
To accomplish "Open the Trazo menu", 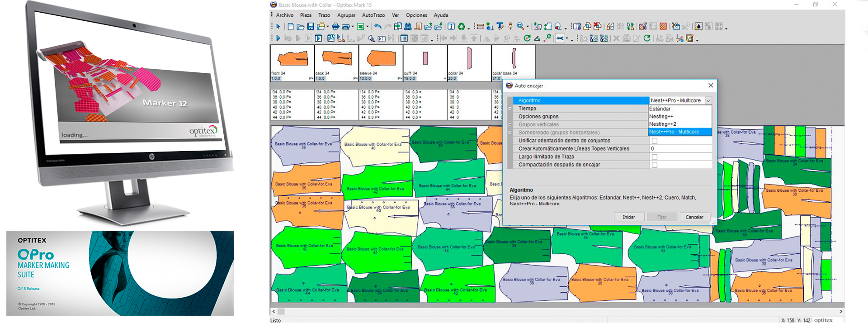I will (x=324, y=15).
